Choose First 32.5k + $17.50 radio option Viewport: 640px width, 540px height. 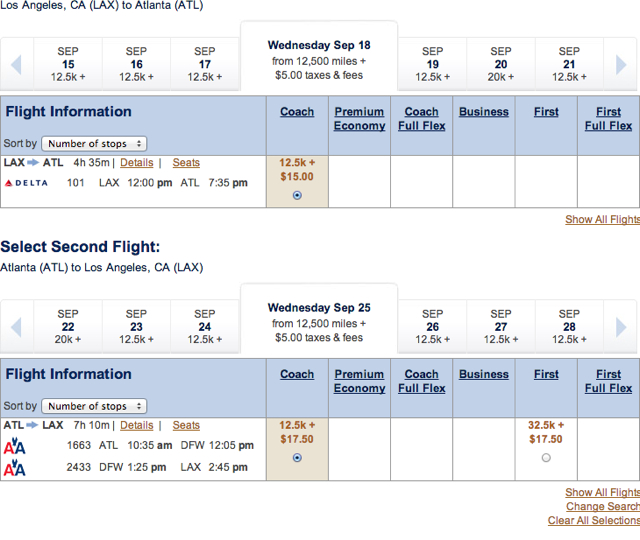point(546,458)
